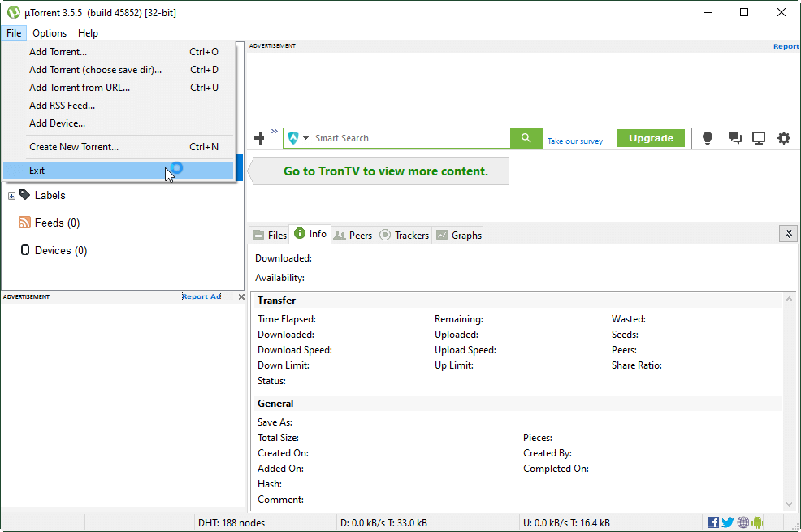This screenshot has width=801, height=532.
Task: Click the green Upgrade button
Action: [651, 138]
